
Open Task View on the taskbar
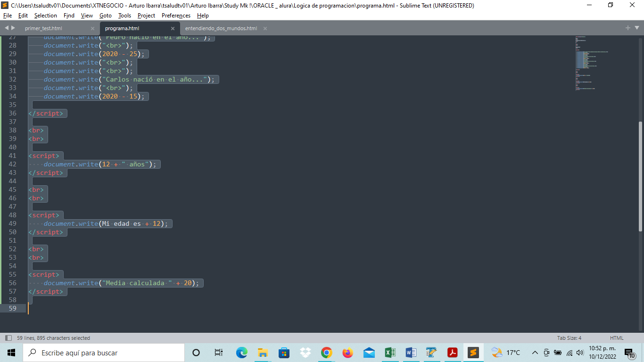218,353
